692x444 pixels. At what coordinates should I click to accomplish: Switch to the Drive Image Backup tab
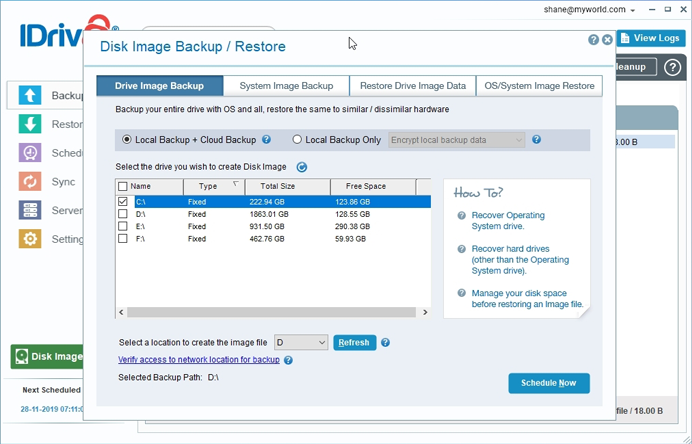click(x=159, y=86)
